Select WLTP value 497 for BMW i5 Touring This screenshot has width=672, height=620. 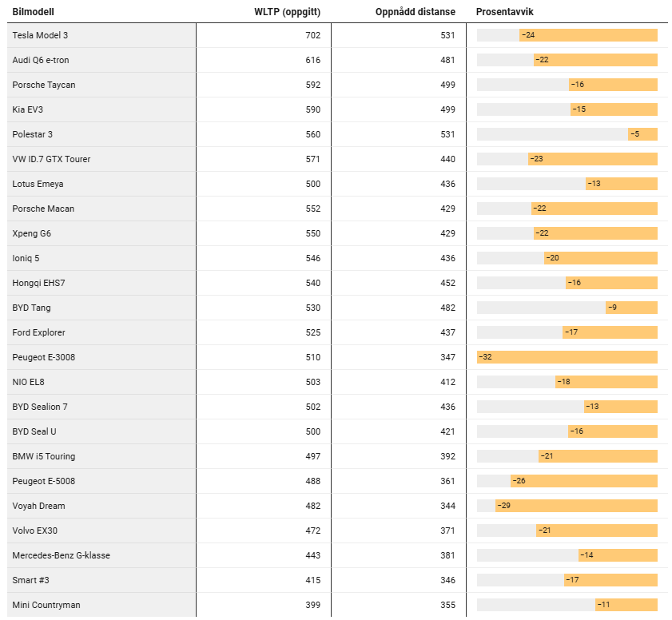click(x=312, y=456)
